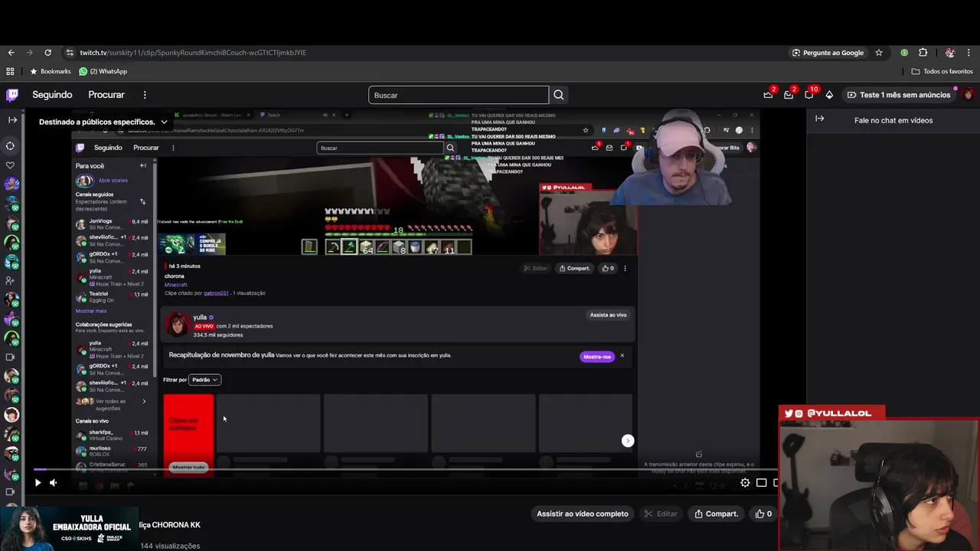This screenshot has height=551, width=980.
Task: Open the Chrome three-dot menu
Action: click(969, 53)
